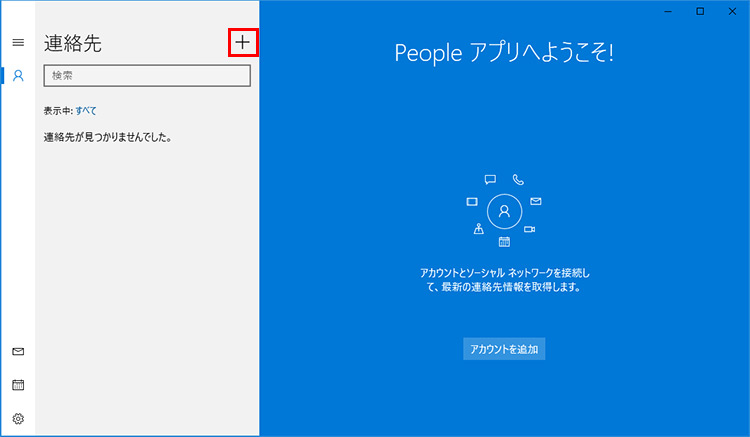Click the tablet screen icon in graphic
This screenshot has height=437, width=750.
tap(472, 201)
